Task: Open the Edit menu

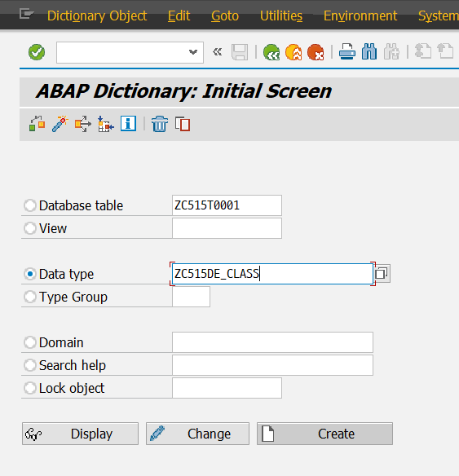Action: tap(179, 15)
